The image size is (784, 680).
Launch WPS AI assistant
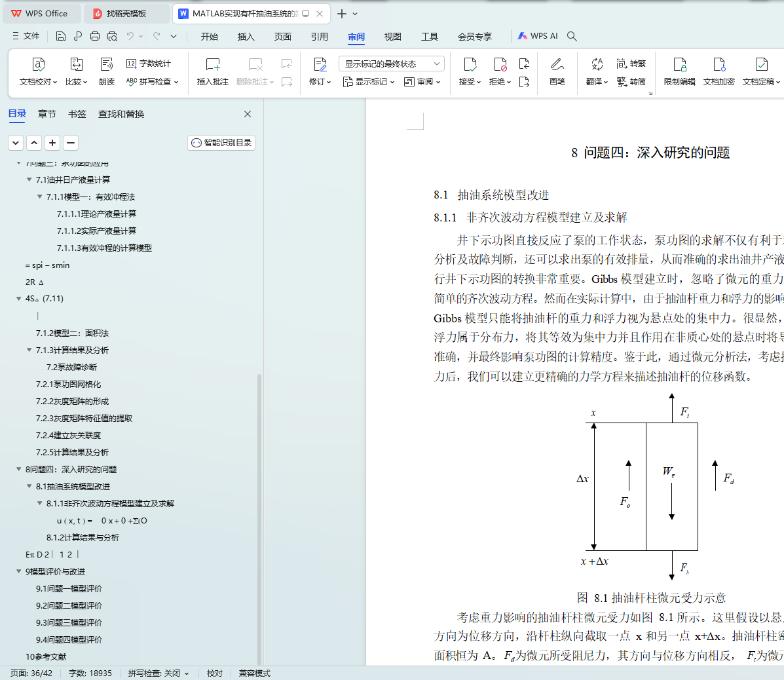point(538,36)
